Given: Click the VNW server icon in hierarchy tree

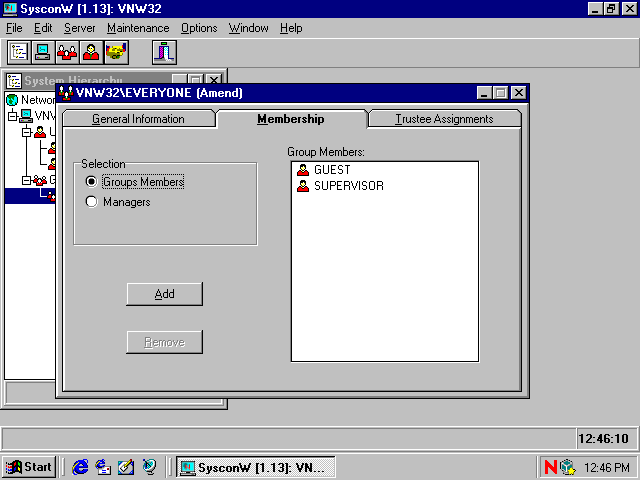Looking at the screenshot, I should [26, 116].
